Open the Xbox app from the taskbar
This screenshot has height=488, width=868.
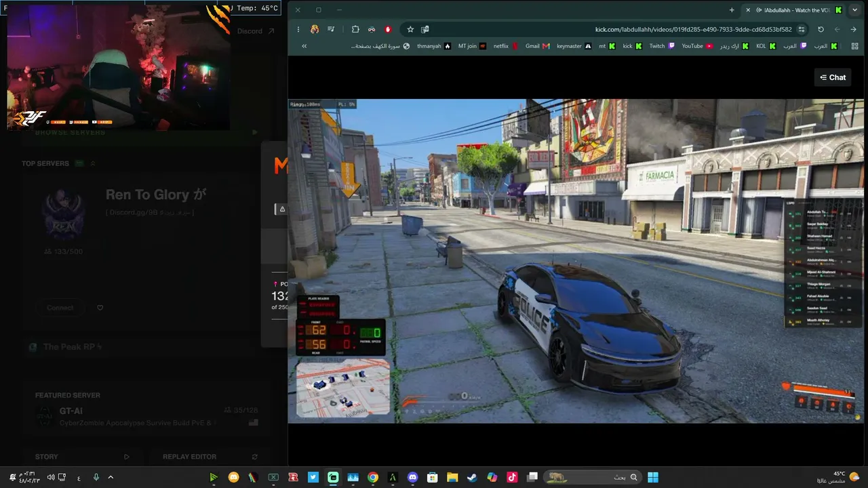coord(273,477)
